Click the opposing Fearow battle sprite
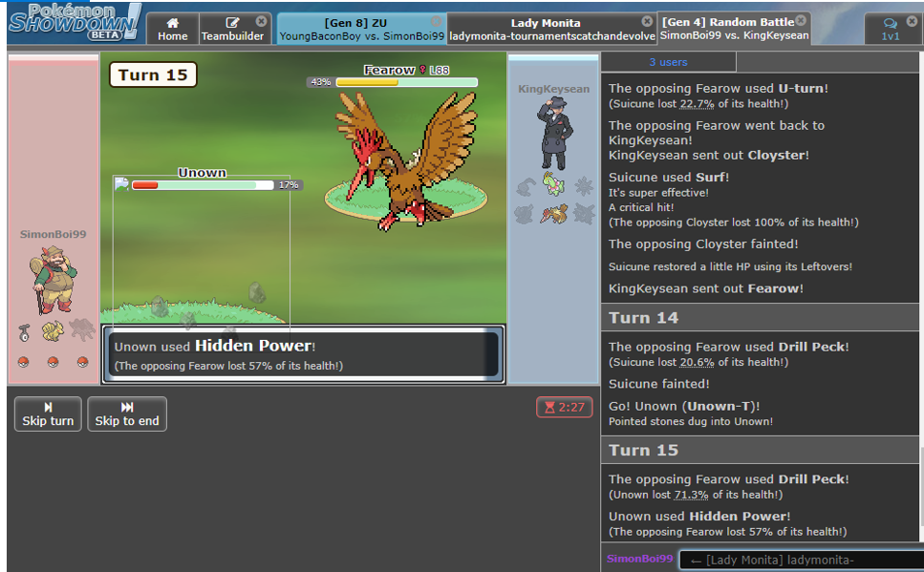This screenshot has height=572, width=924. tap(407, 159)
